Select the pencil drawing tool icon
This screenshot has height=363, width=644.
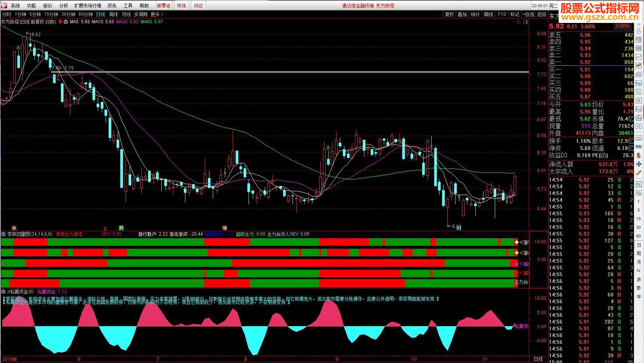(639, 172)
